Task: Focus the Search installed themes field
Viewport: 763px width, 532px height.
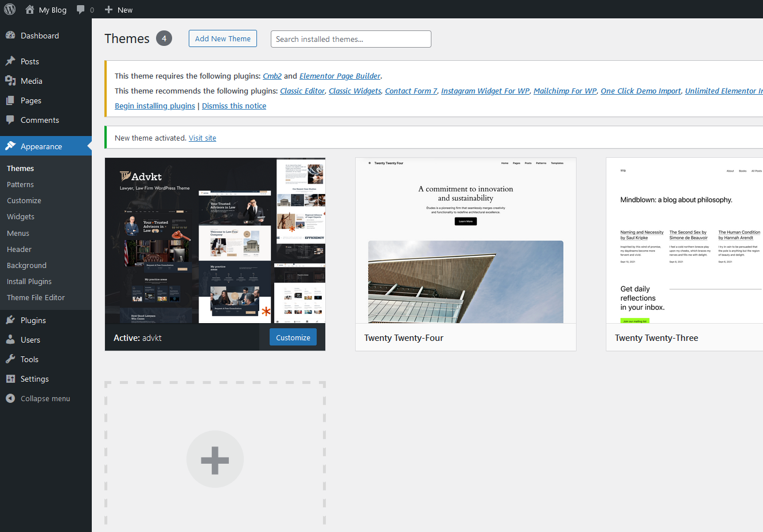Action: (351, 39)
